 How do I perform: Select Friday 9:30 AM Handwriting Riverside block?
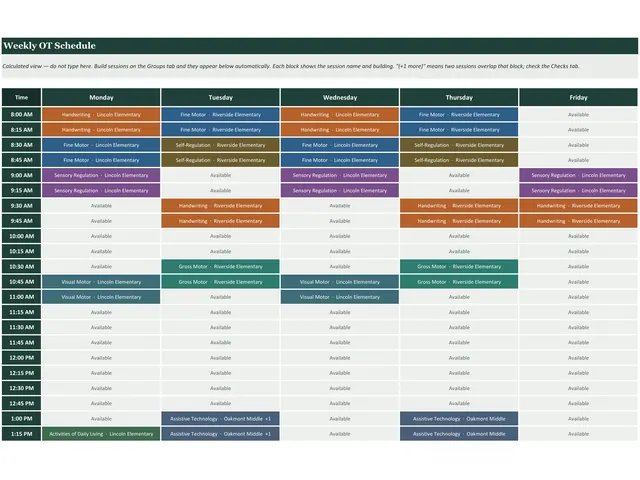tap(578, 206)
